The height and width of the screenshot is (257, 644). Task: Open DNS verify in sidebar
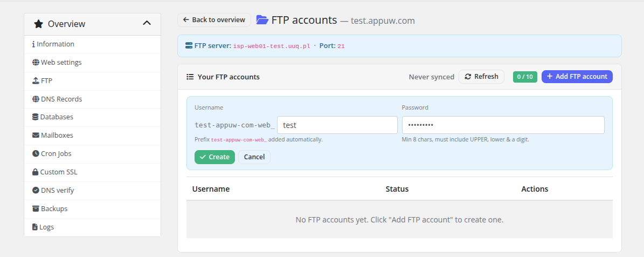tap(92, 191)
